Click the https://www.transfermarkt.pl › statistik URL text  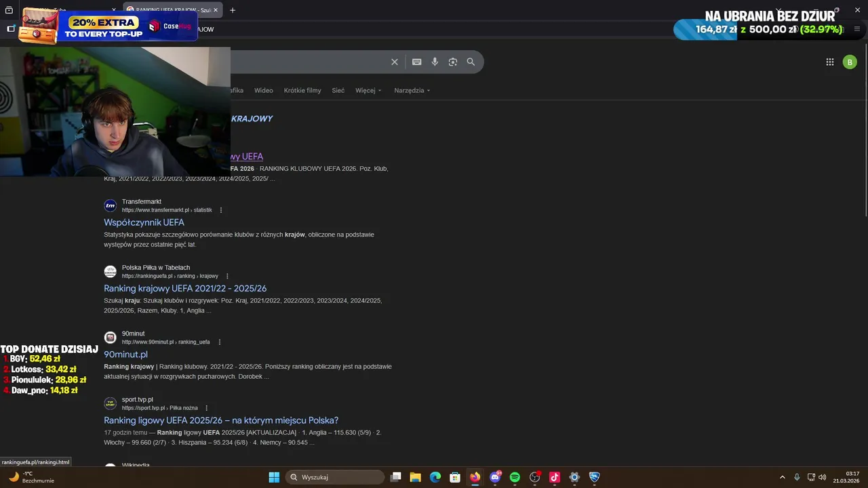click(167, 210)
